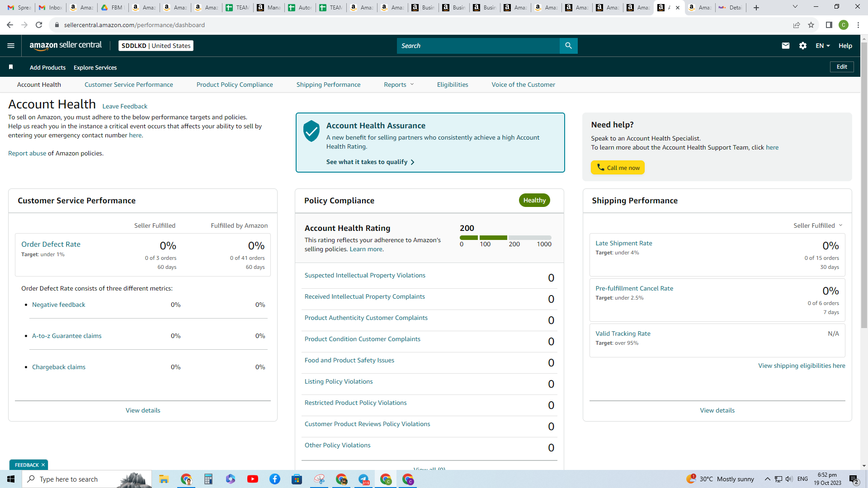Image resolution: width=868 pixels, height=488 pixels.
Task: Open the Report abuse link
Action: pyautogui.click(x=27, y=153)
